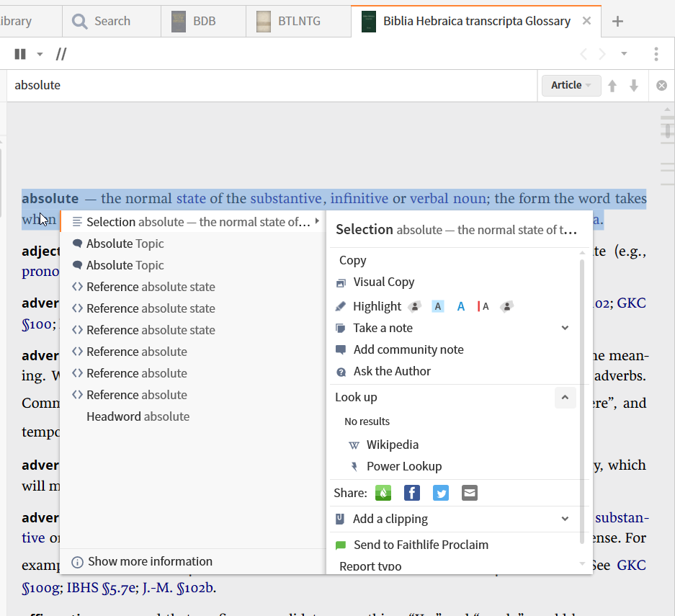
Task: Share on Twitter
Action: [440, 493]
